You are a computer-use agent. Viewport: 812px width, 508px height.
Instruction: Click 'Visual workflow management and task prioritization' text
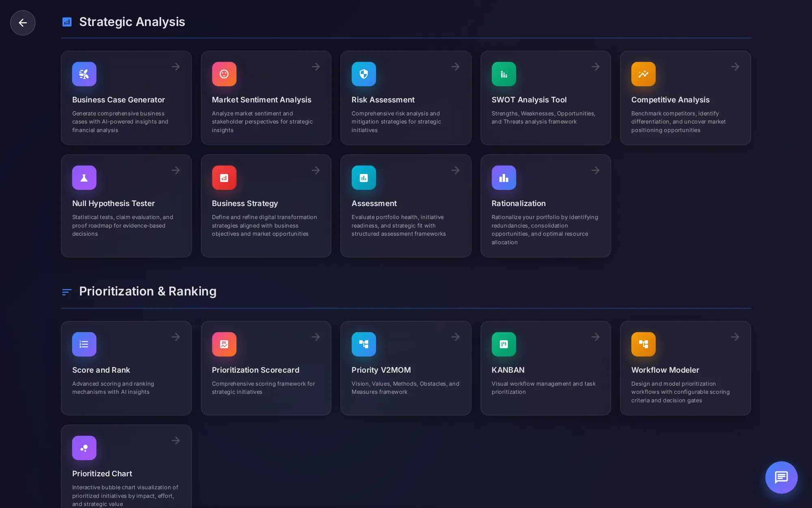coord(544,388)
